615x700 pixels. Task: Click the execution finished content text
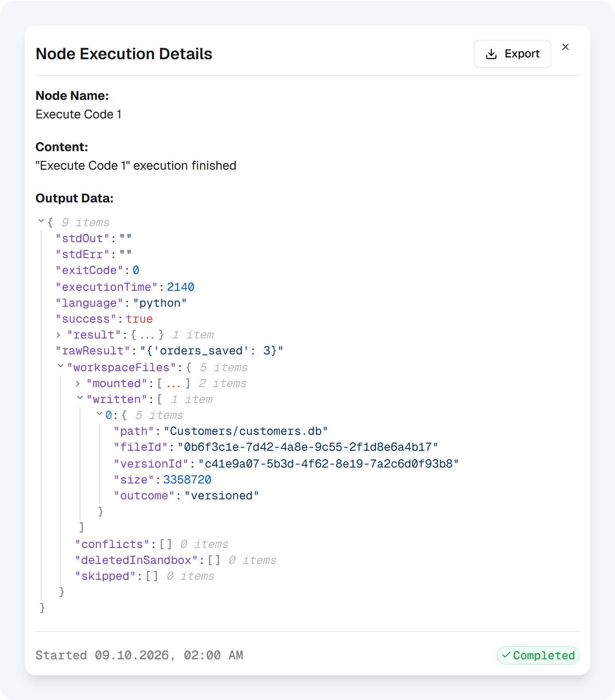click(136, 166)
